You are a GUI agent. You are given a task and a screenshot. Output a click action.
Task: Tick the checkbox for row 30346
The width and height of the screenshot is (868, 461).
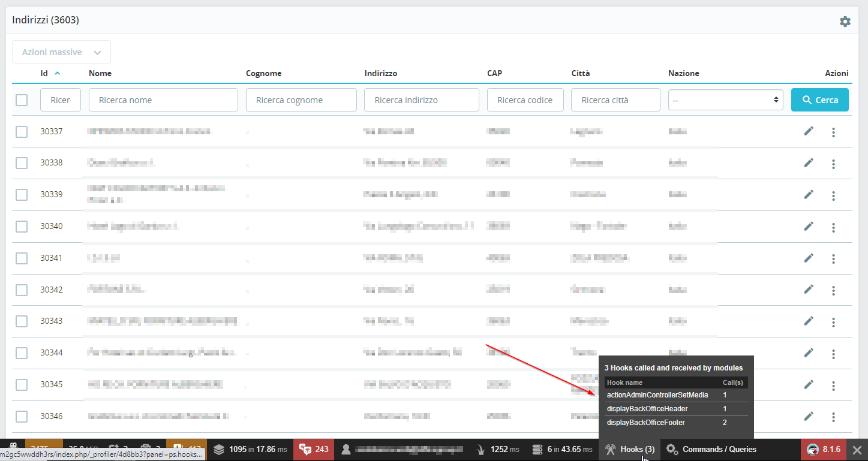coord(22,417)
